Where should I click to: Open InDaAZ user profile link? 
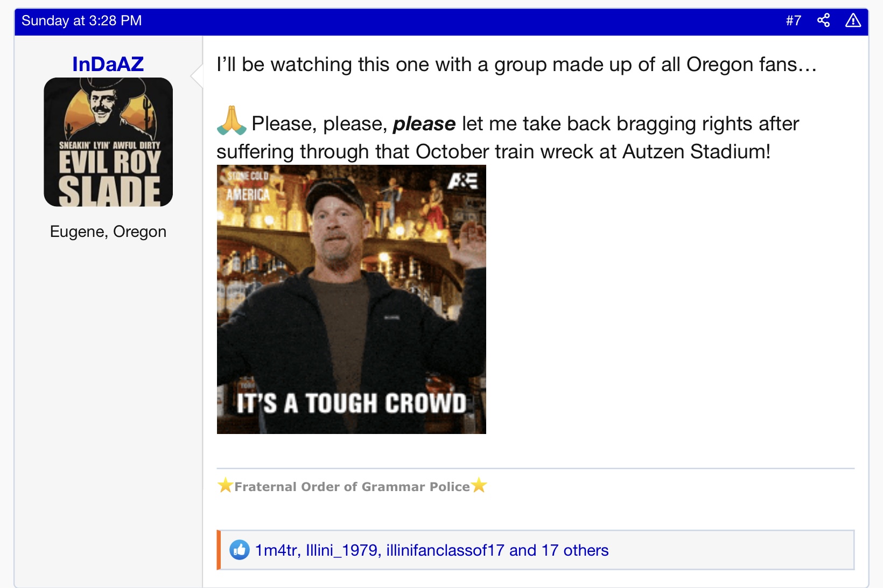pyautogui.click(x=108, y=64)
